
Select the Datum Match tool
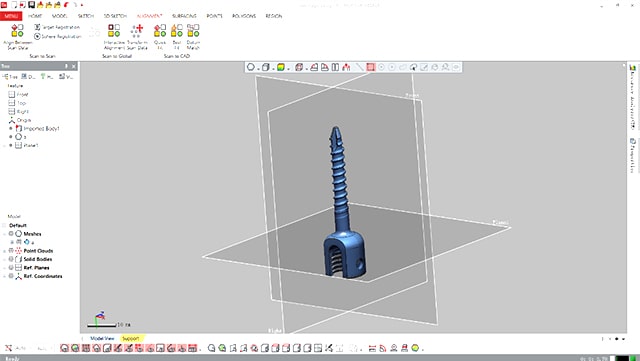click(193, 36)
